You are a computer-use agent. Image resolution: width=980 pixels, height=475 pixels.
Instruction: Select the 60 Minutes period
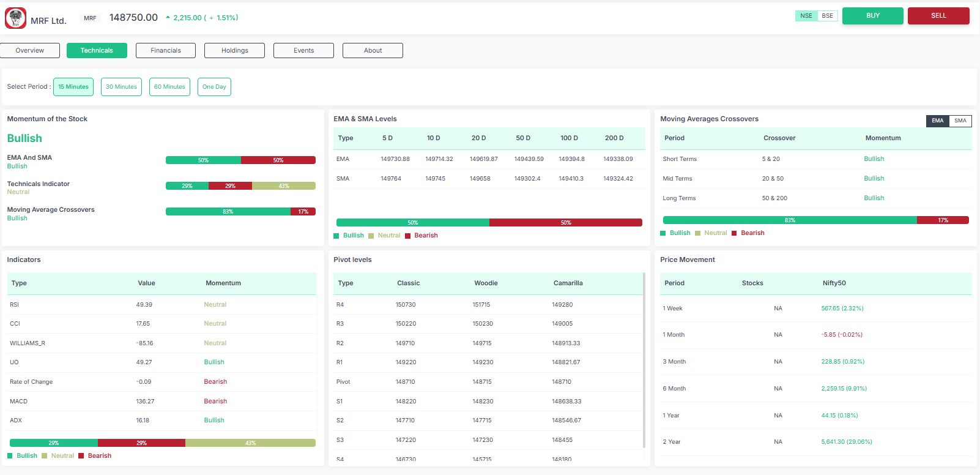[169, 87]
